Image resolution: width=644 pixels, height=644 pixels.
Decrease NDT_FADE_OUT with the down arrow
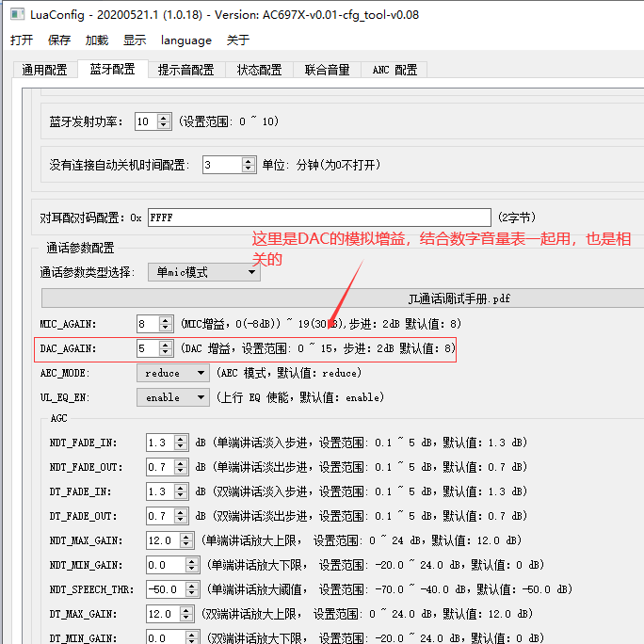(x=181, y=471)
